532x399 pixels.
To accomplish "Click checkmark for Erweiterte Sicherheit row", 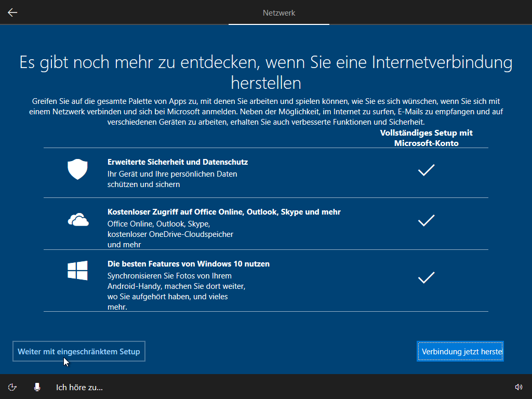I will point(426,170).
